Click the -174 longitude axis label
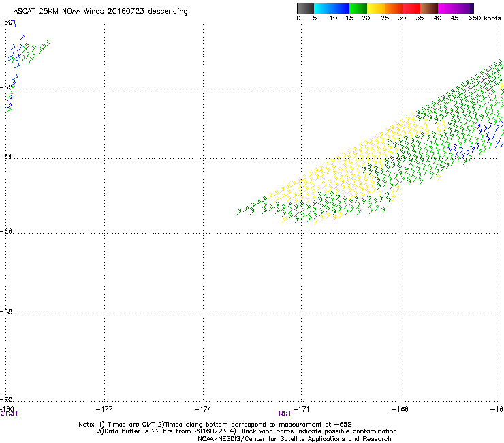Viewport: 504px width, 443px height. (203, 409)
